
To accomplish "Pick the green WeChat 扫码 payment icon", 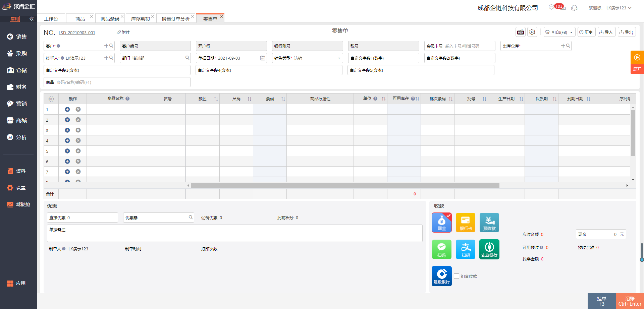I will pyautogui.click(x=441, y=249).
